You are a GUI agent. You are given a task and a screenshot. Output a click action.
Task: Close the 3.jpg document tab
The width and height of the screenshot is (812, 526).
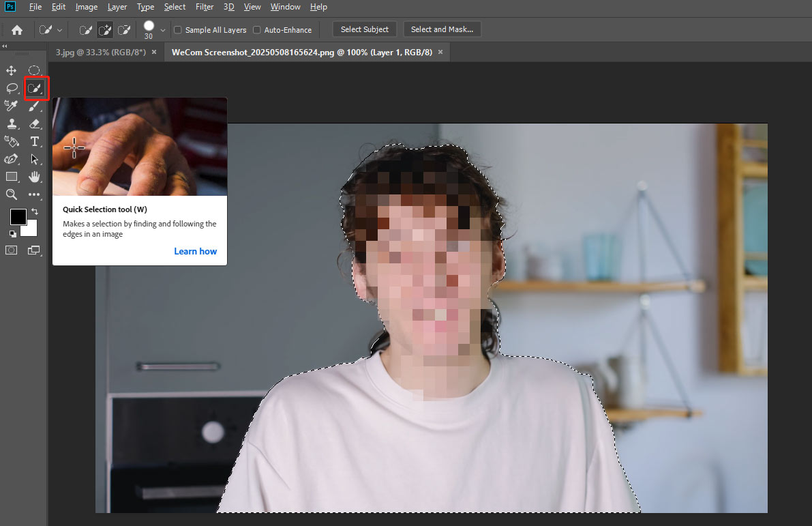[x=154, y=53]
